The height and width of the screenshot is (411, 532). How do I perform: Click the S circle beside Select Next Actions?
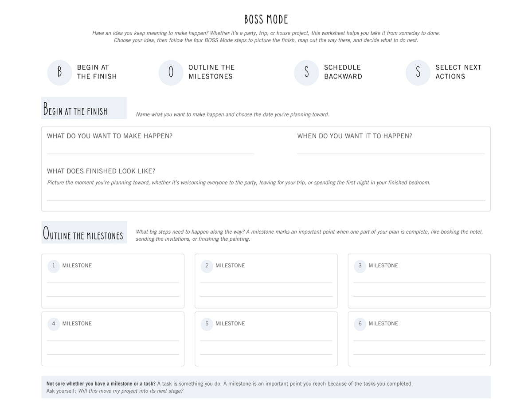[418, 72]
